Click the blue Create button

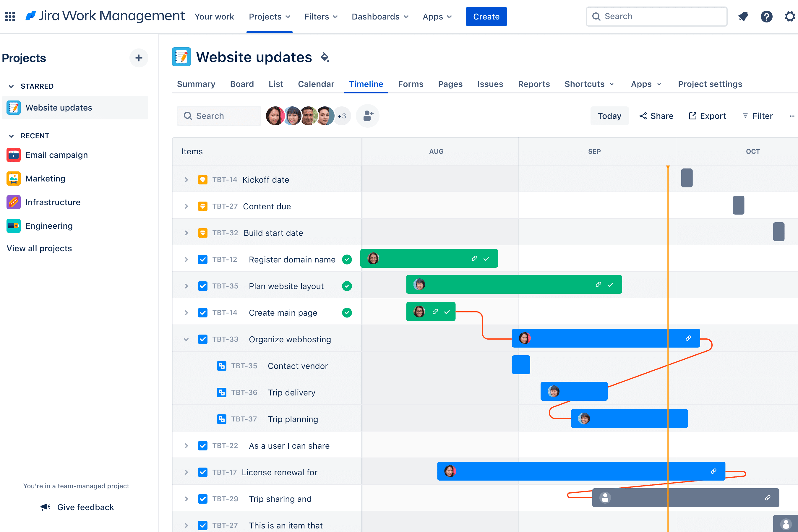pyautogui.click(x=486, y=17)
